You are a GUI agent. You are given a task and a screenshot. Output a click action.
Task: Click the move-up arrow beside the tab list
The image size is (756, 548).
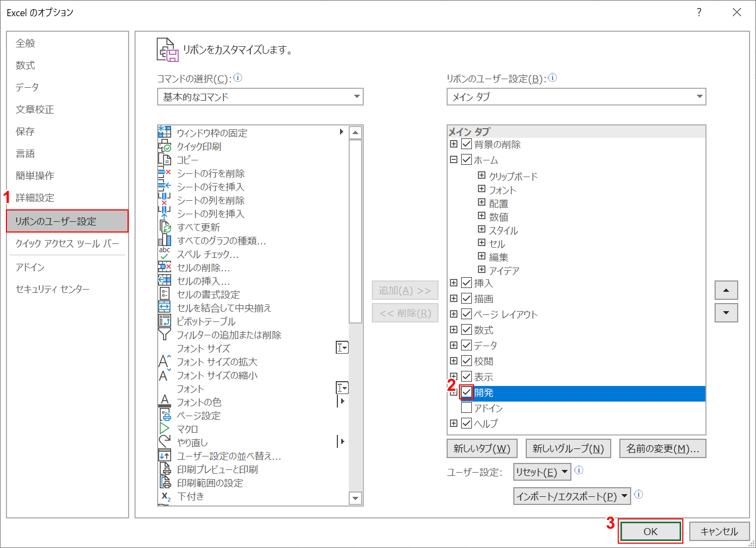pos(726,290)
